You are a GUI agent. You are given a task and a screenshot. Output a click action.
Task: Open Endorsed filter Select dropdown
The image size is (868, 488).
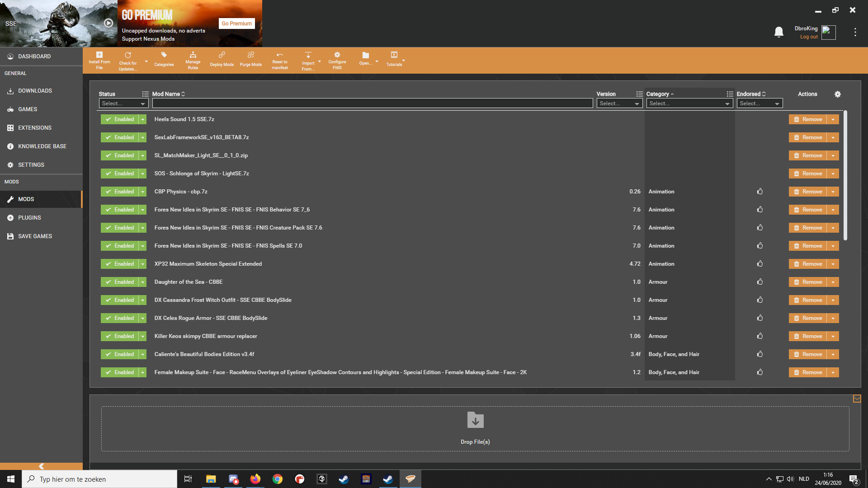click(759, 103)
